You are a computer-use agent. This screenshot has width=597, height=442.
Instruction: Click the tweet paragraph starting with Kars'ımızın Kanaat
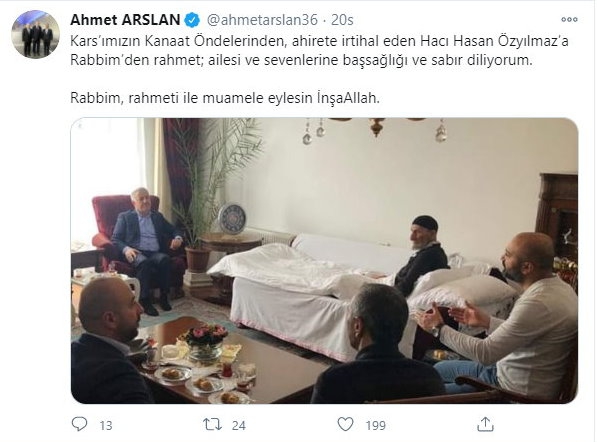coord(319,51)
